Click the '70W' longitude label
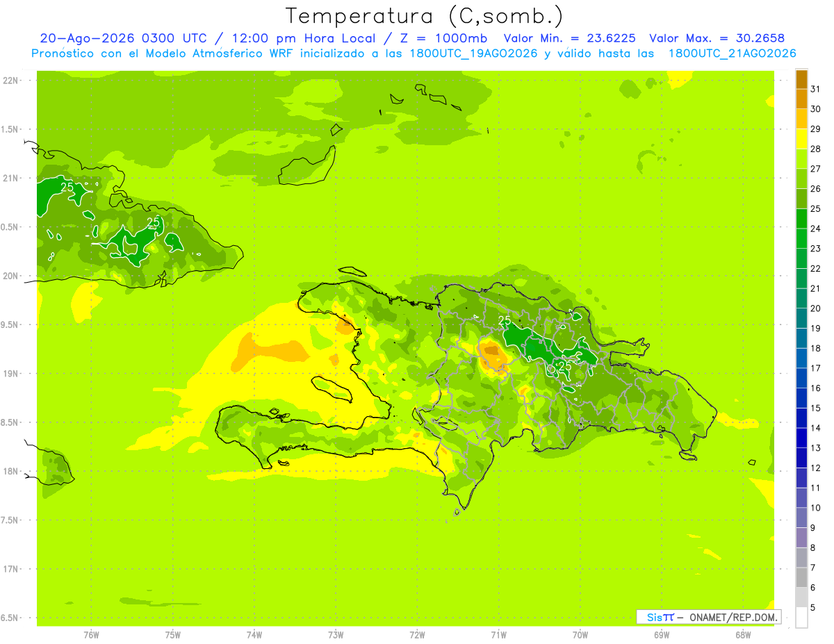 pos(580,635)
